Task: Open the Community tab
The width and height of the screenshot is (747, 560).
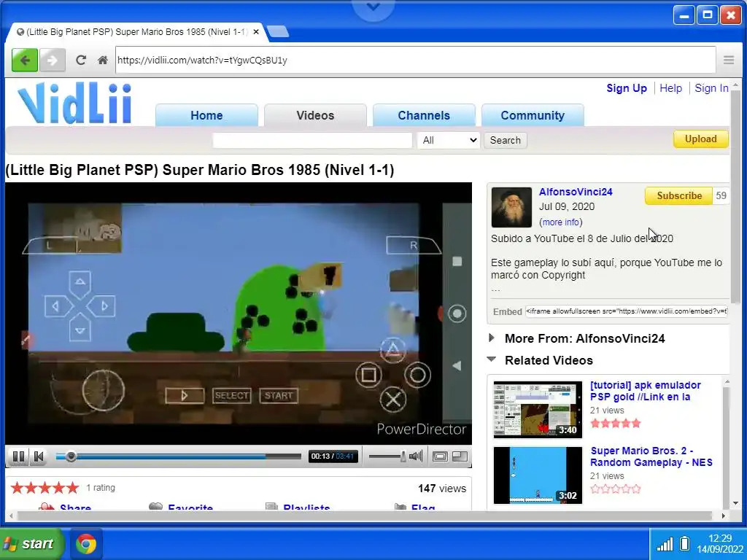Action: tap(533, 115)
